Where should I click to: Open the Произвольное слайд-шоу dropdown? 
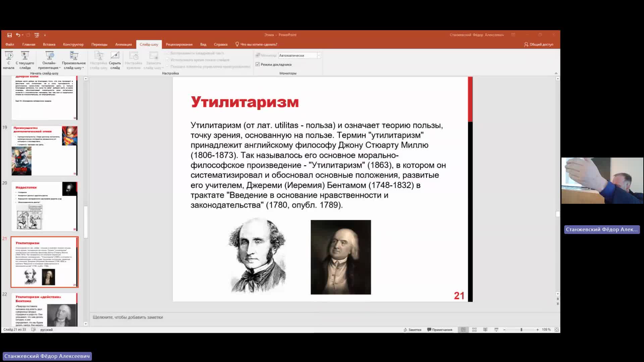point(74,60)
